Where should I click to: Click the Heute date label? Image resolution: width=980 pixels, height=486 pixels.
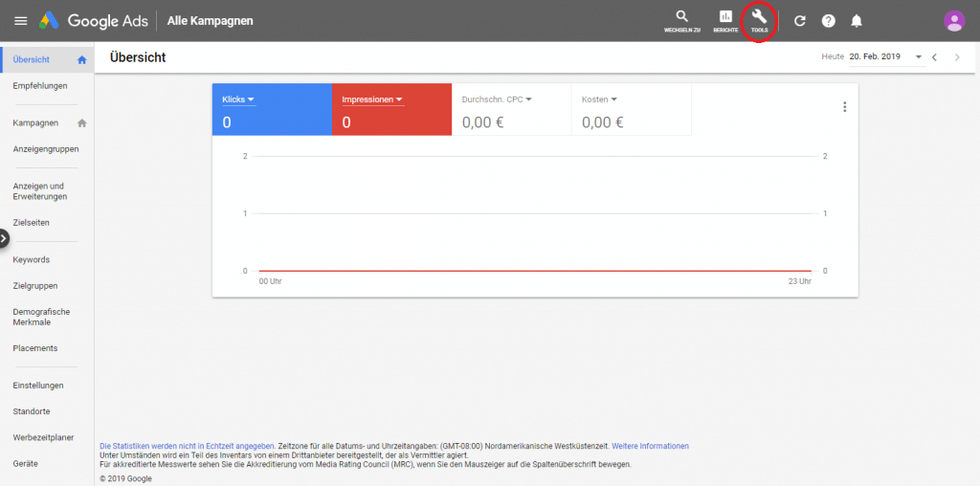833,56
